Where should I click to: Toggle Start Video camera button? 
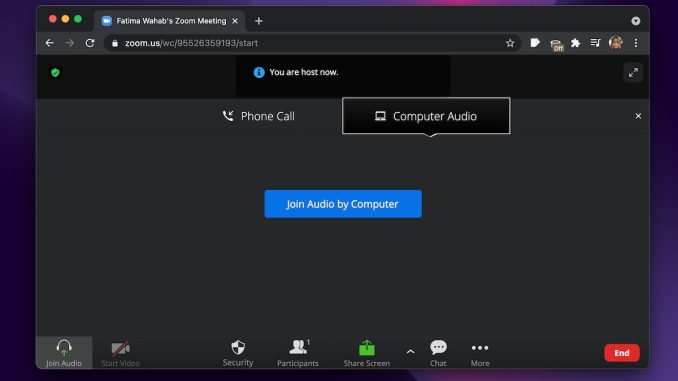pyautogui.click(x=120, y=352)
